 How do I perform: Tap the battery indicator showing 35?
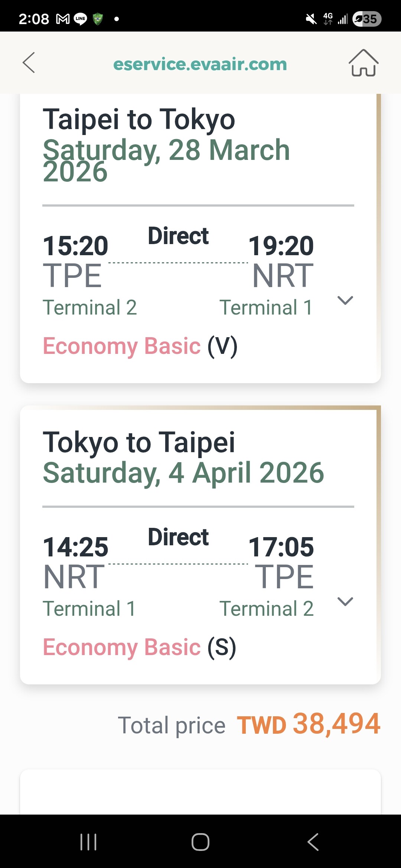tap(367, 19)
